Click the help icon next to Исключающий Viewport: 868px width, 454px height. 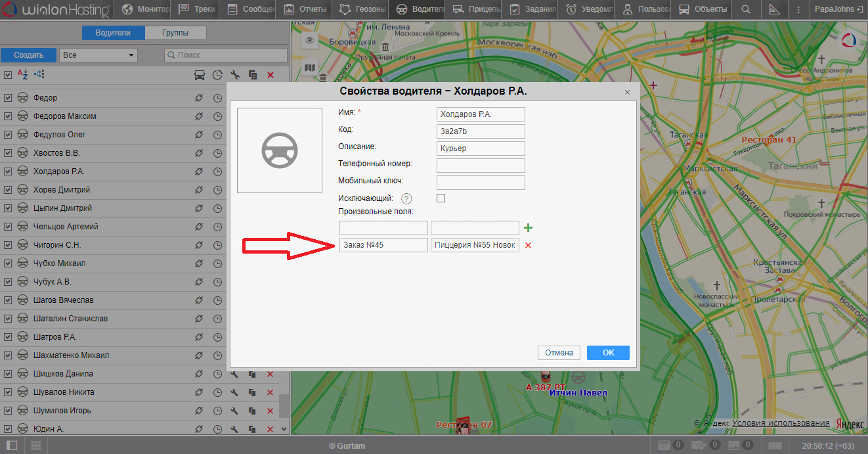(x=406, y=198)
